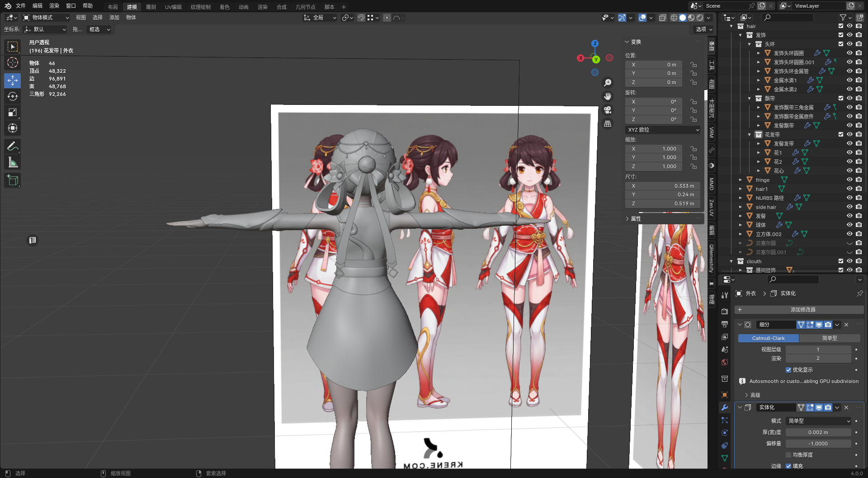868x478 pixels.
Task: Open the 编辑 menu
Action: (38, 6)
